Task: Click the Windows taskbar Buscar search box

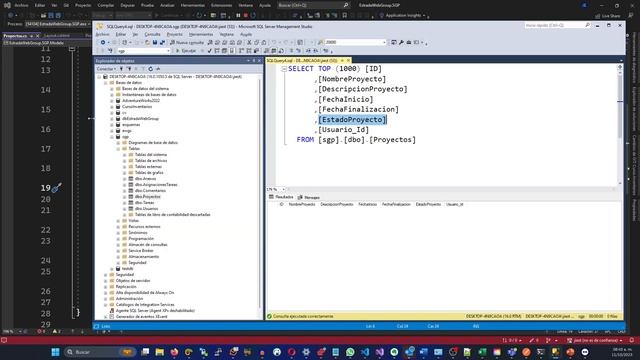Action: 100,352
